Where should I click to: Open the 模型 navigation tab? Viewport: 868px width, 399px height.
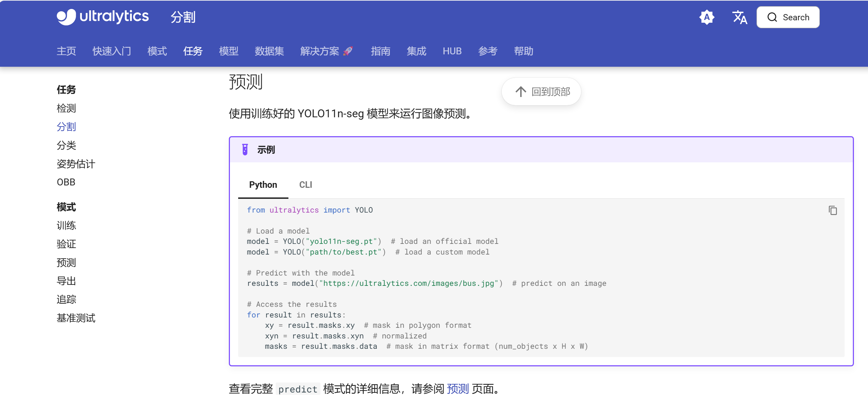click(x=229, y=51)
